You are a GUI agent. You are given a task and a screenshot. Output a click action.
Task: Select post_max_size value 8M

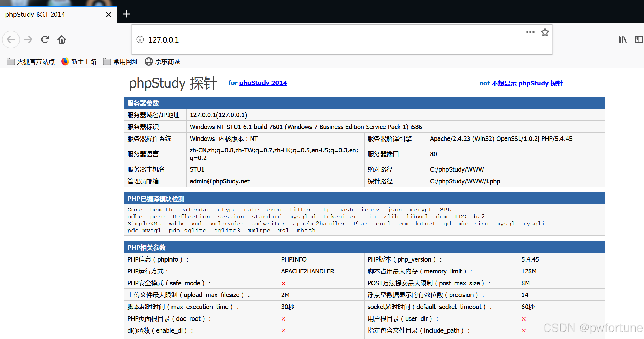[x=526, y=283]
